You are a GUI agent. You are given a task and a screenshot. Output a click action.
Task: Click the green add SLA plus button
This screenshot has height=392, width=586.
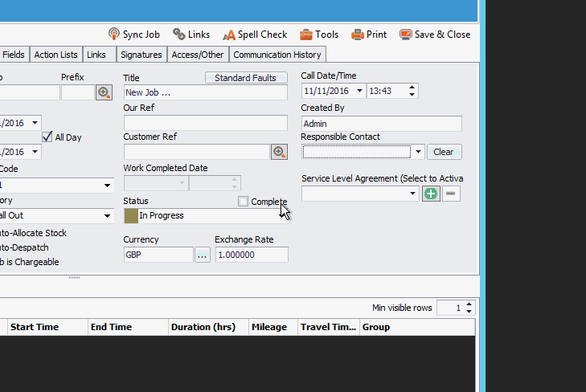click(431, 194)
